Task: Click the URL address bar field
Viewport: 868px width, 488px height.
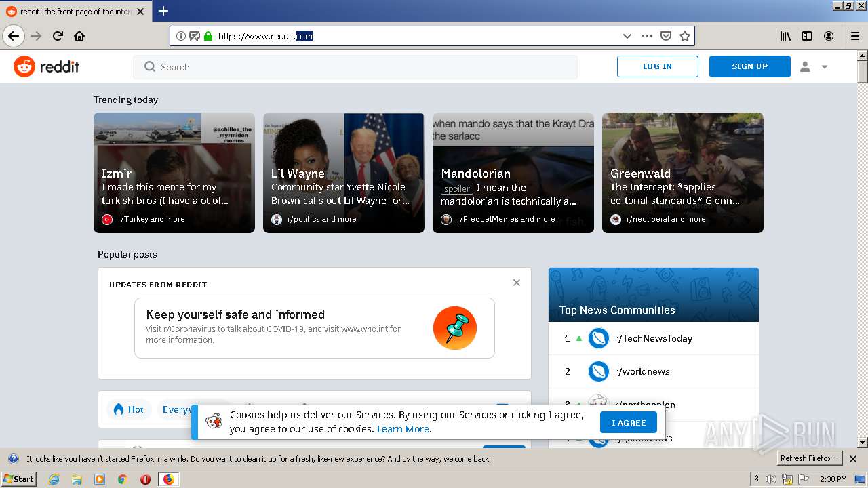Action: tap(417, 36)
